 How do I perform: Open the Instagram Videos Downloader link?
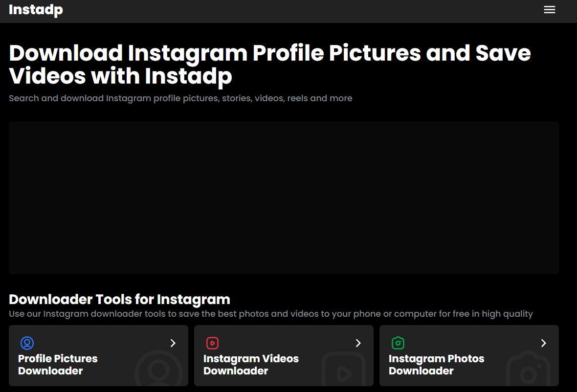(x=251, y=364)
